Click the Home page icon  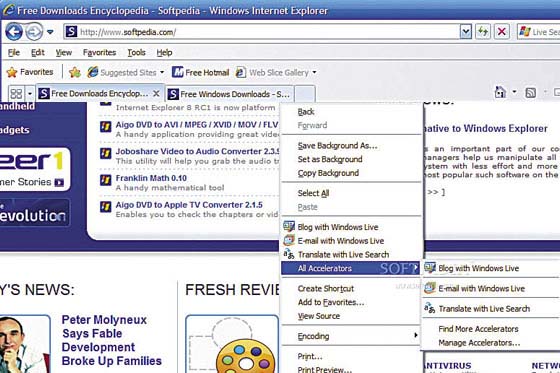pyautogui.click(x=500, y=93)
